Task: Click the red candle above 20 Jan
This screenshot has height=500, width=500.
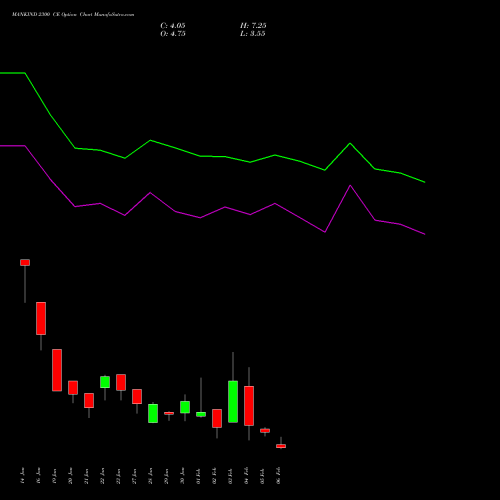Action: (x=73, y=388)
